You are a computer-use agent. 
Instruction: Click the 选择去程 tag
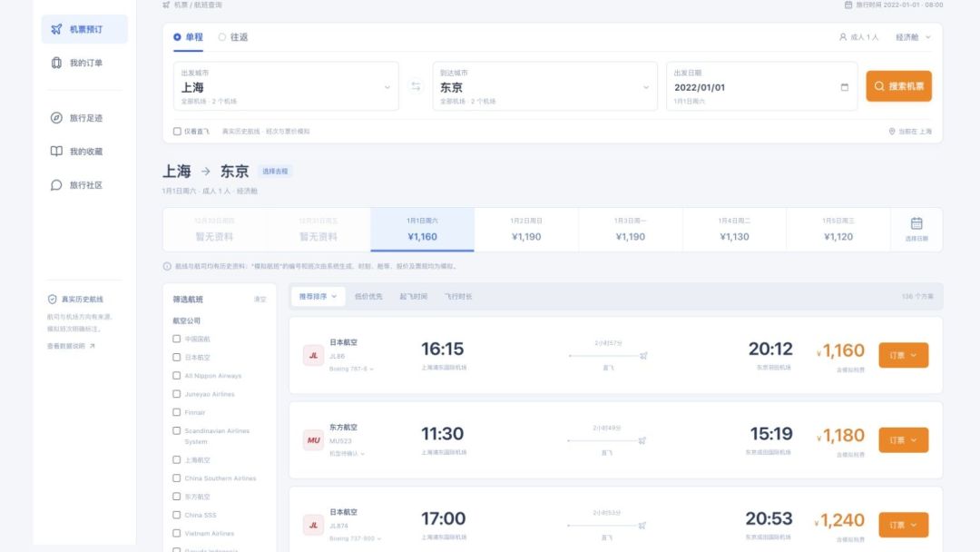tap(275, 172)
